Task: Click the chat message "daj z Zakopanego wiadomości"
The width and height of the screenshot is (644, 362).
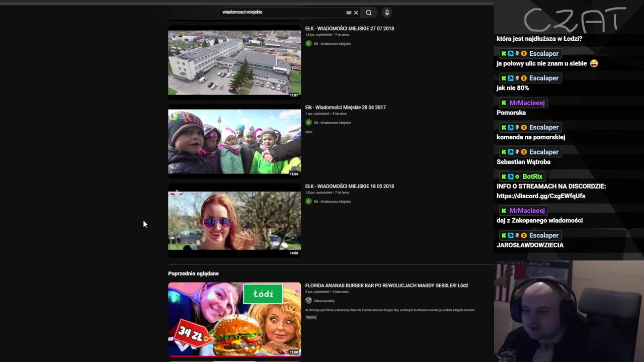Action: click(539, 221)
